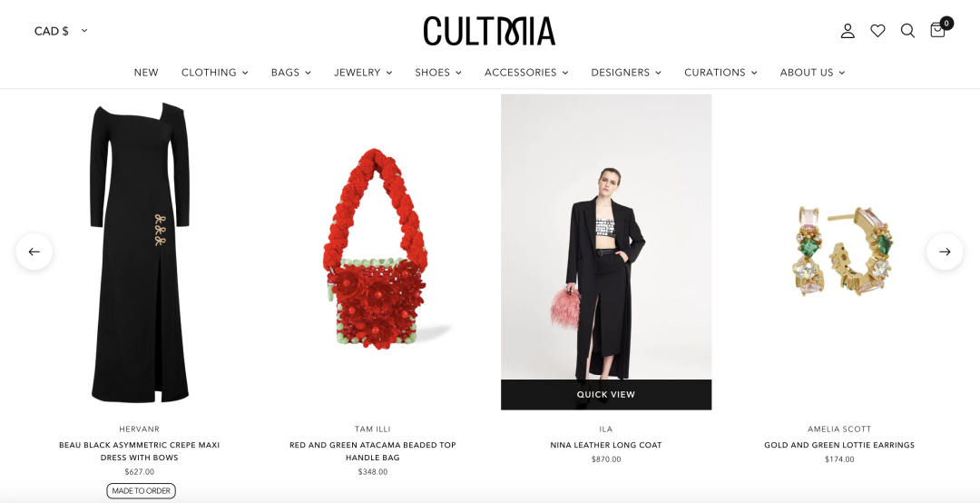Open the shopping bag cart icon
This screenshot has width=980, height=503.
(937, 29)
